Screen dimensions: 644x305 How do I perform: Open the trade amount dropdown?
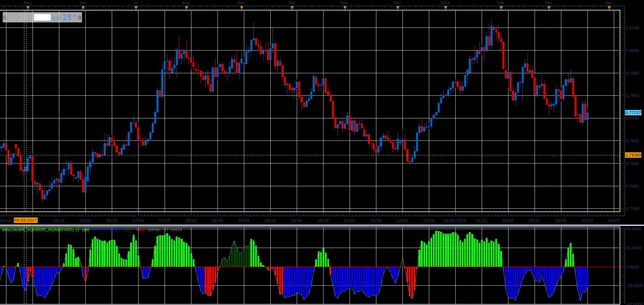(42, 17)
